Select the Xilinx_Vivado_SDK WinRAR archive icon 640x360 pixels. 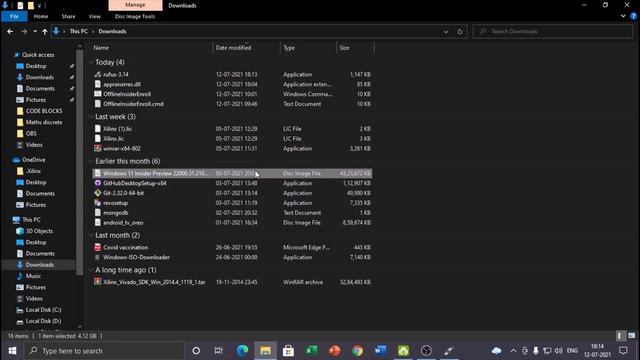tap(98, 282)
